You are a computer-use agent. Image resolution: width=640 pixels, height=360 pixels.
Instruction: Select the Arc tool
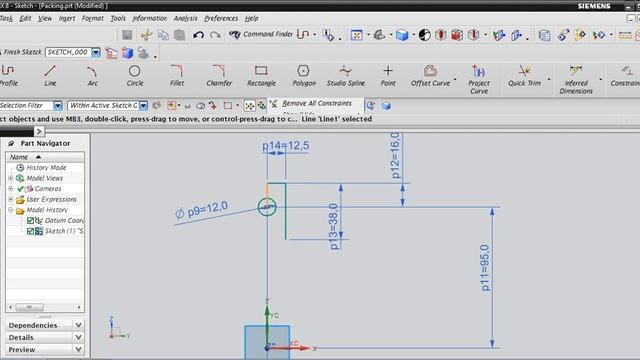pyautogui.click(x=92, y=76)
